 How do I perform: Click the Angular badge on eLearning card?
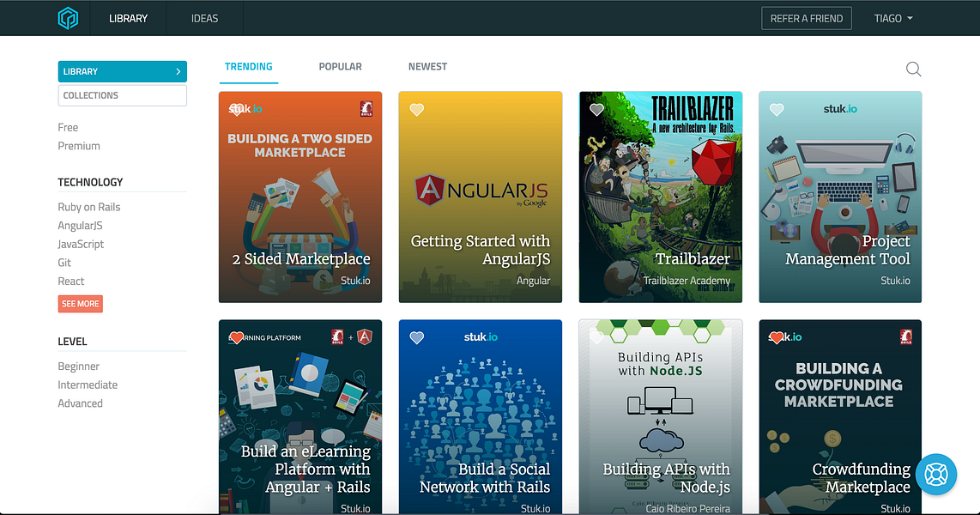pyautogui.click(x=365, y=337)
